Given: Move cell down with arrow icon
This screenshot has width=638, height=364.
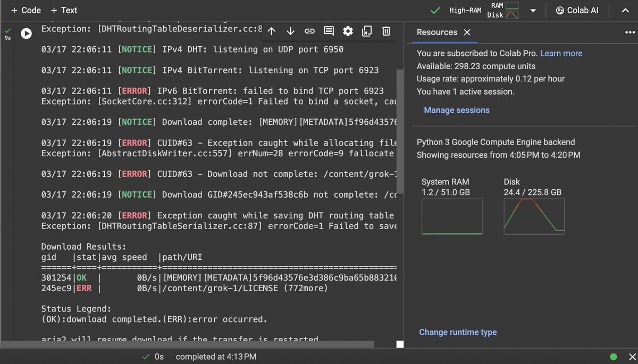Looking at the screenshot, I should (x=290, y=31).
